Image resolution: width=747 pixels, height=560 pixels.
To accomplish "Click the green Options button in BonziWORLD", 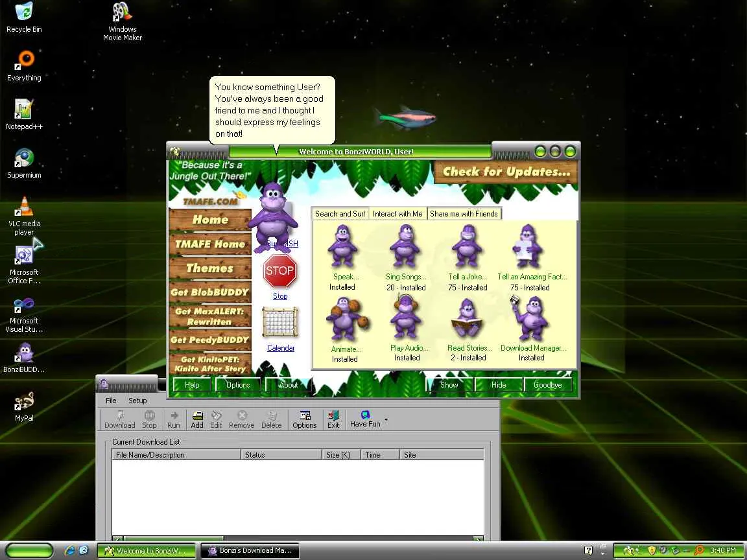I will tap(238, 385).
